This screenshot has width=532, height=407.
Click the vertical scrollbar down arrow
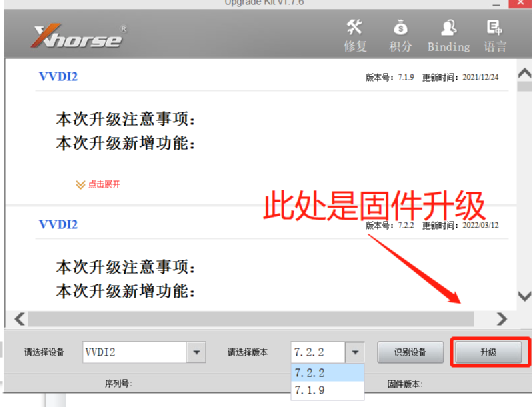[525, 296]
